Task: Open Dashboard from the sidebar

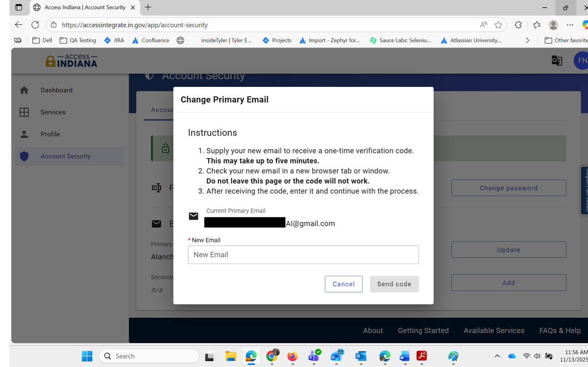Action: (56, 90)
